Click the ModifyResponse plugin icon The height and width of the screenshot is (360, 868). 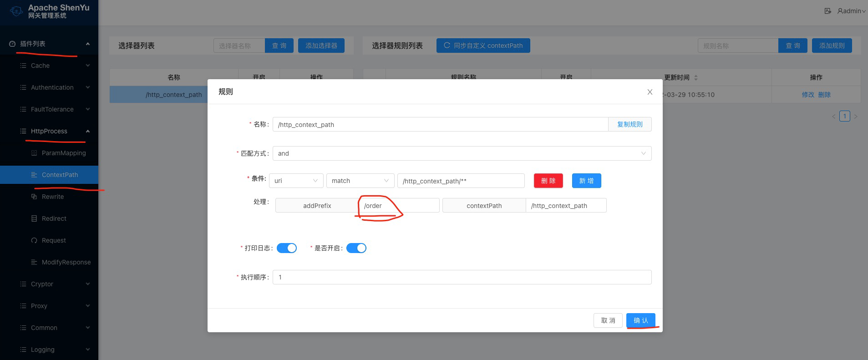click(34, 262)
